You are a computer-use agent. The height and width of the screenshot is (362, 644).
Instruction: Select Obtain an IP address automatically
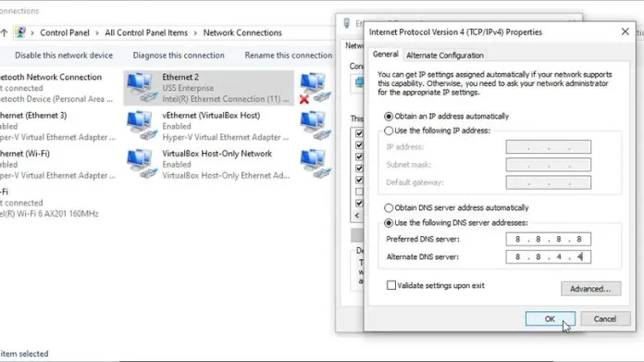pyautogui.click(x=389, y=117)
